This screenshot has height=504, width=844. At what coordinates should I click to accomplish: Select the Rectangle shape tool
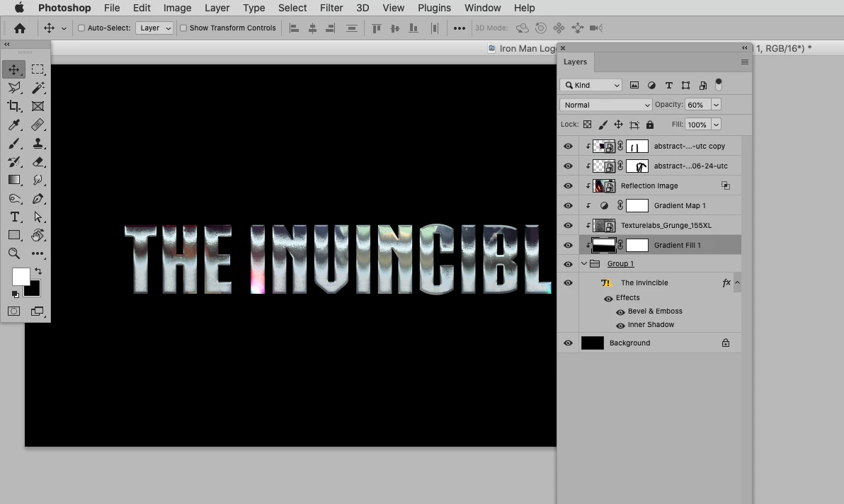pos(14,235)
